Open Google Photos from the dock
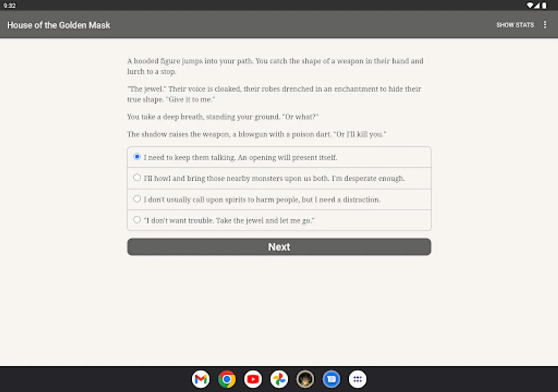 [x=279, y=379]
